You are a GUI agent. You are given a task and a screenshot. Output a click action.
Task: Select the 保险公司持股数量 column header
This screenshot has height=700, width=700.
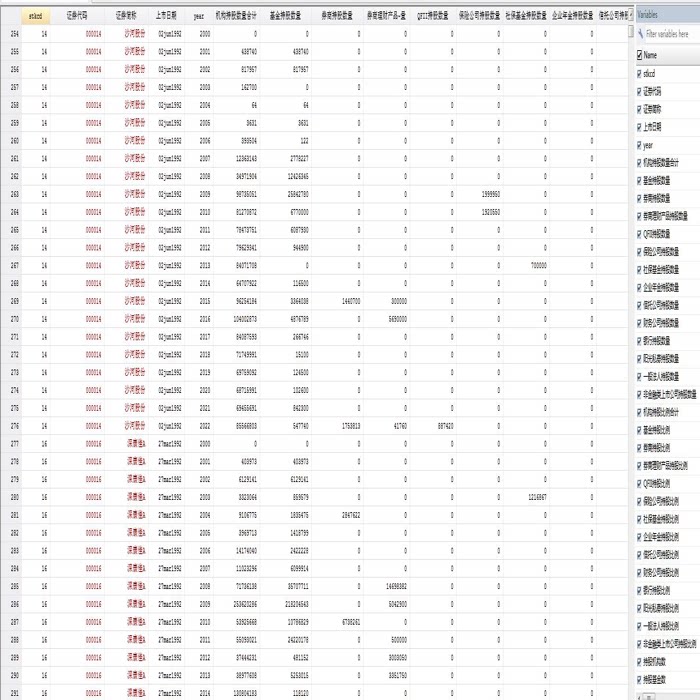point(479,16)
